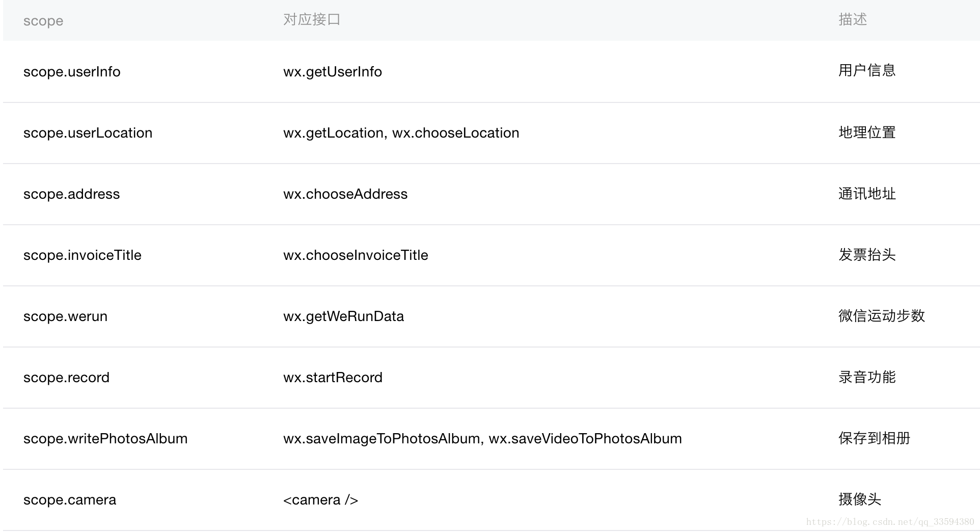
Task: Click the 对应接口 column header
Action: tap(312, 20)
